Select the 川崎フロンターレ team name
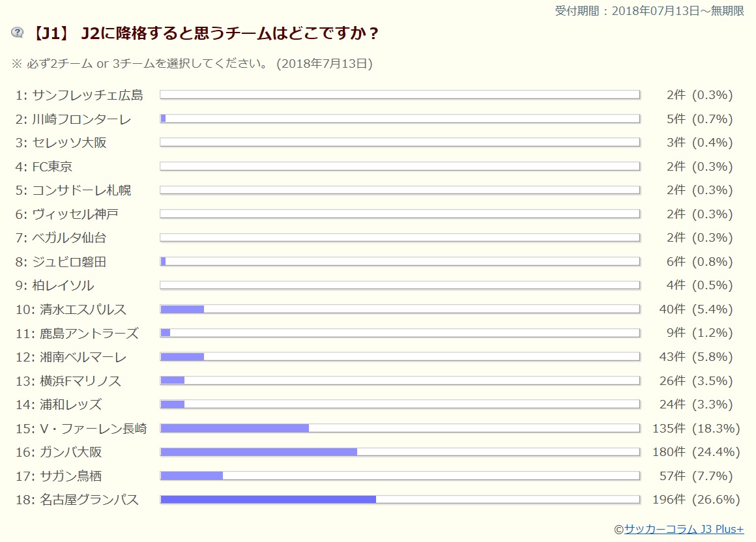 (x=81, y=119)
